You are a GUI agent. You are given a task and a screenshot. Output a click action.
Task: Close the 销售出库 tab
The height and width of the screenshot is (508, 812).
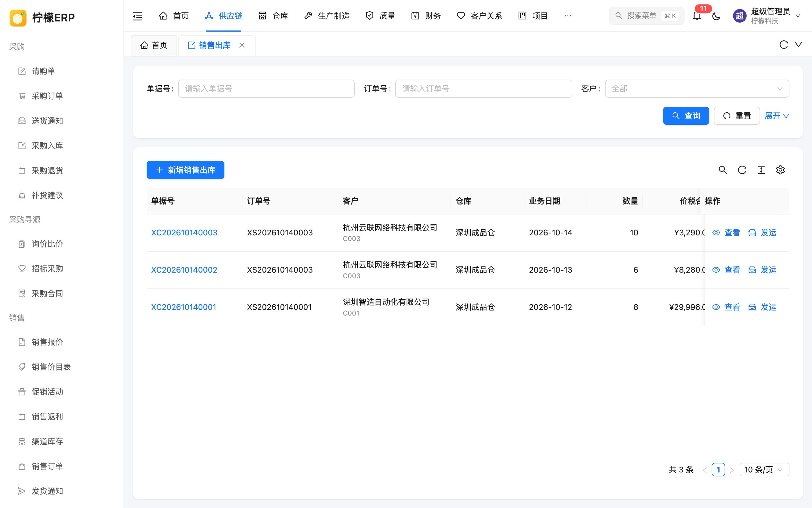tap(242, 45)
